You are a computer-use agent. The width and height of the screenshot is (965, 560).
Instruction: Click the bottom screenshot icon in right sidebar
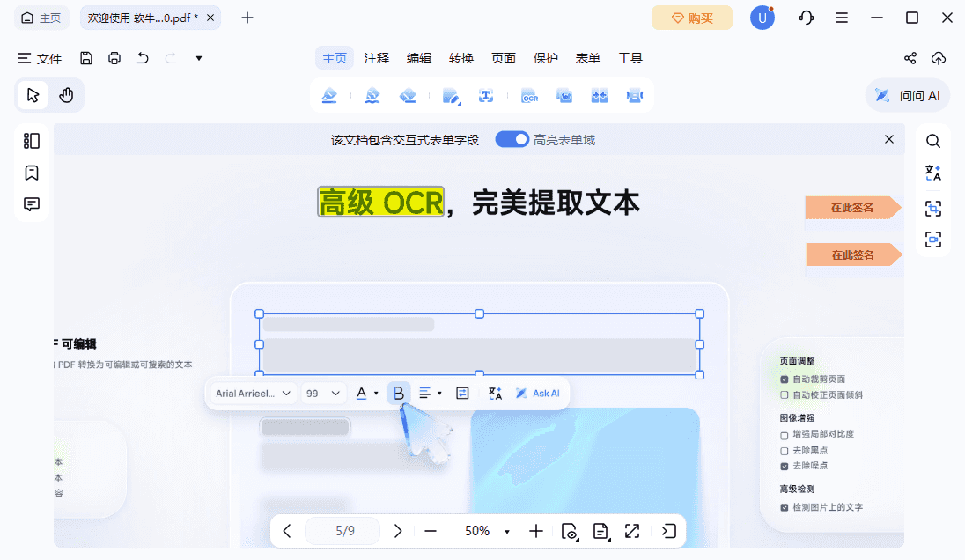pos(933,239)
